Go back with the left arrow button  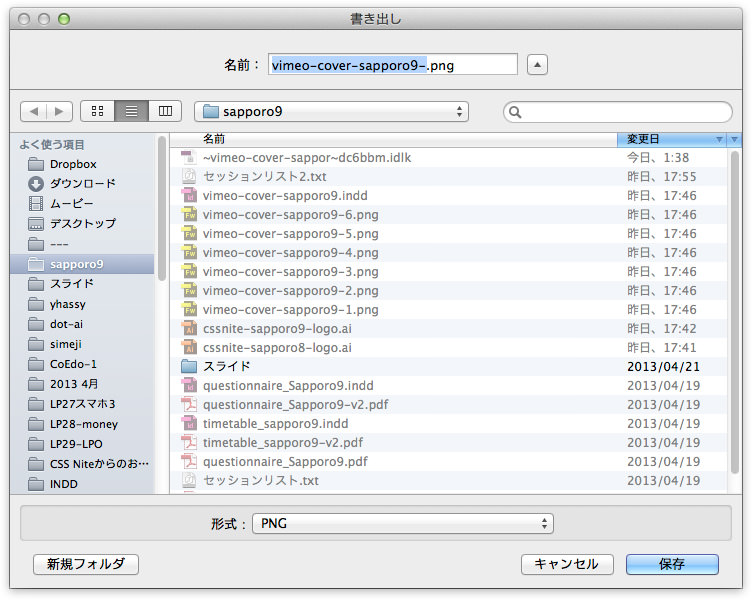tap(34, 112)
